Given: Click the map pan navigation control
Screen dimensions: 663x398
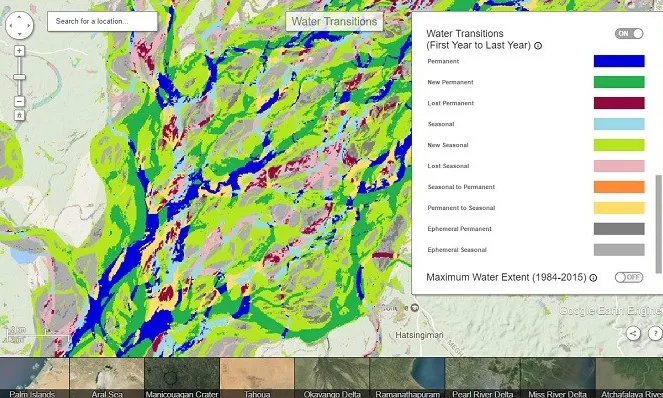Looking at the screenshot, I should coord(19,25).
